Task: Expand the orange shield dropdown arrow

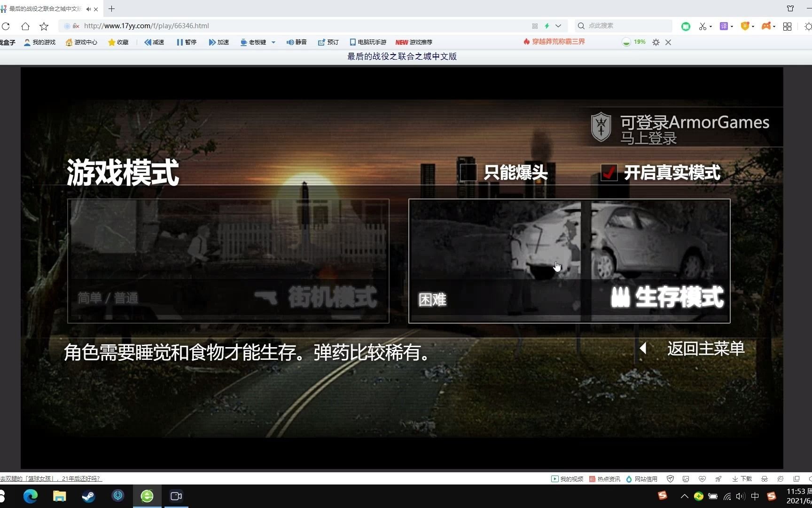Action: click(x=753, y=27)
